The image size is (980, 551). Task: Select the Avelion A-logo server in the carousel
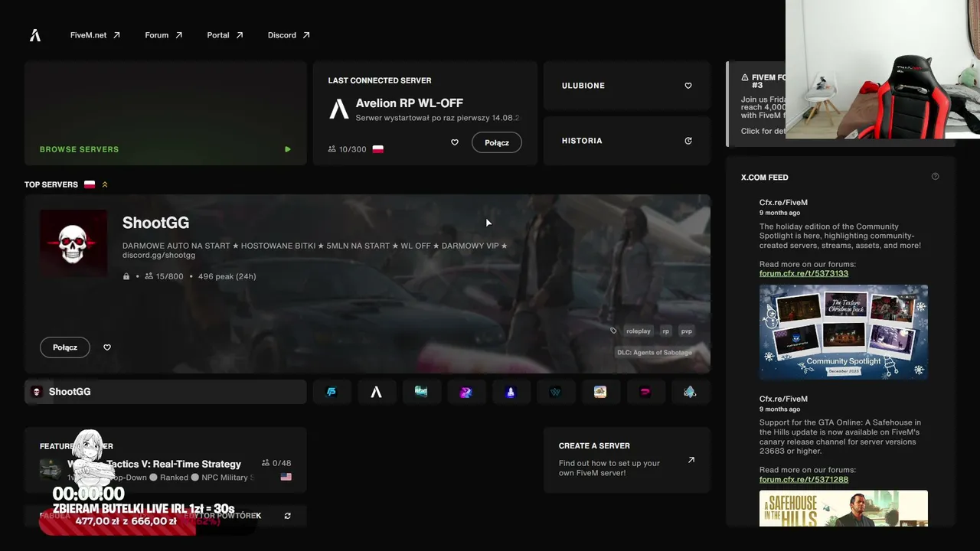[376, 392]
